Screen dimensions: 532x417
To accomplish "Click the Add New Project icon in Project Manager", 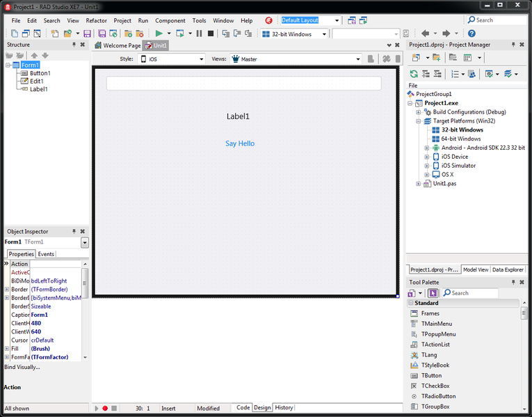I will 416,58.
